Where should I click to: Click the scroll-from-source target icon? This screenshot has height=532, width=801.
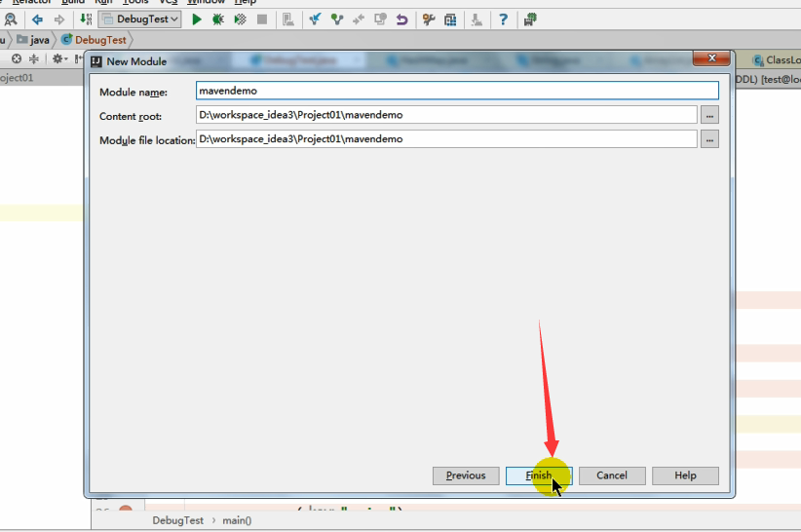(x=17, y=58)
